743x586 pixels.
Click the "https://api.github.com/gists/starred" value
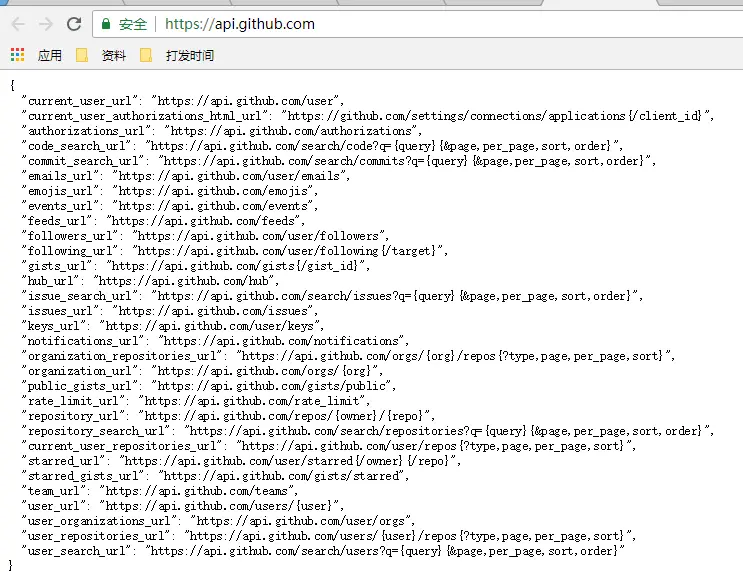coord(281,476)
